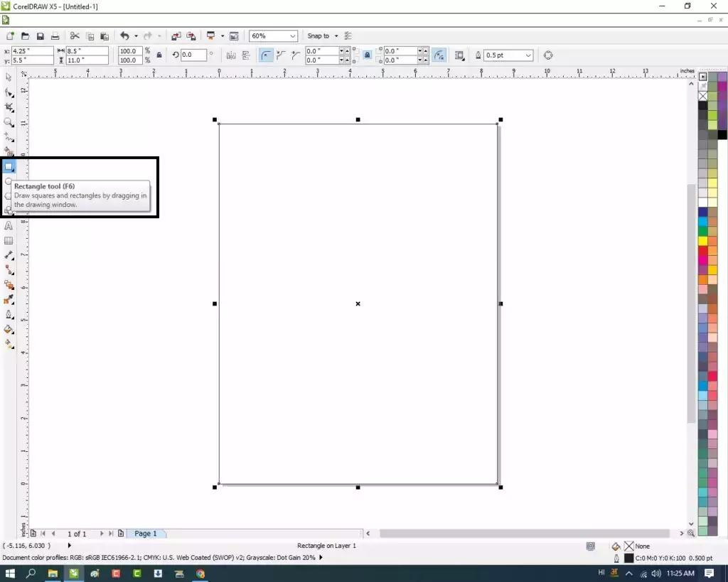Click the Undo button
The width and height of the screenshot is (728, 582).
[124, 36]
